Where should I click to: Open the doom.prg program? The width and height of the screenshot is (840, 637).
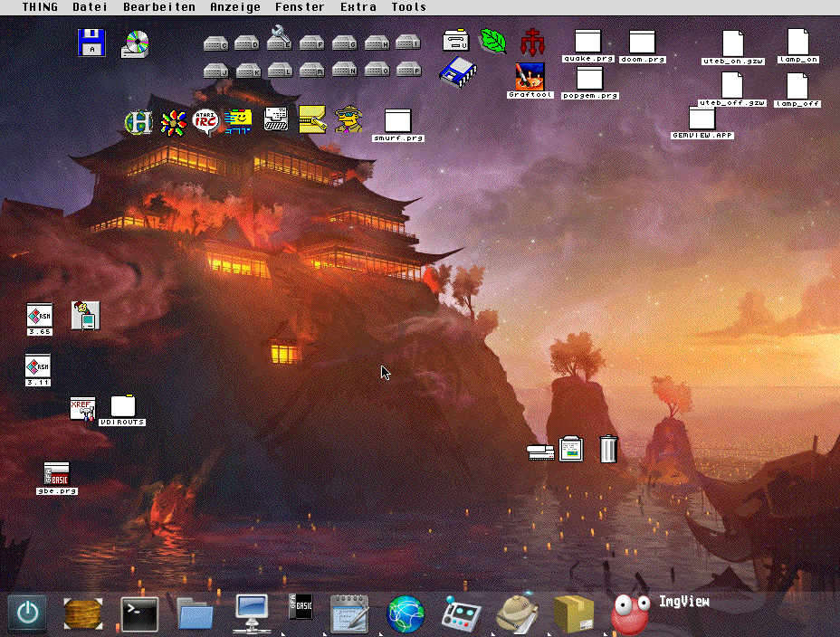[643, 46]
